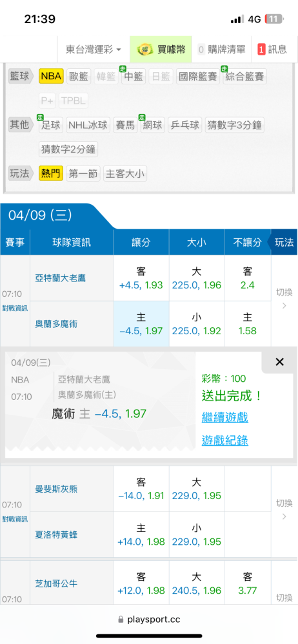The image size is (298, 644).
Task: Open the 東台灣運彩 dropdown
Action: coord(94,50)
